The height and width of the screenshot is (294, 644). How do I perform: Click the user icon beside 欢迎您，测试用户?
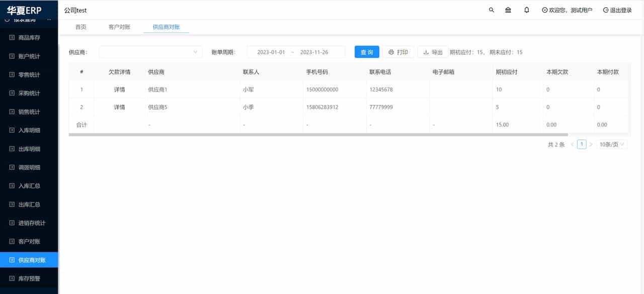[544, 10]
